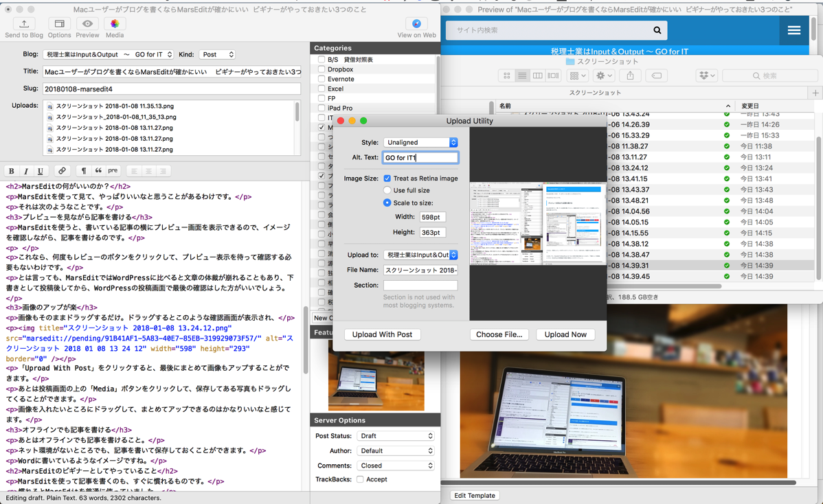Click the Slug field 20180108-marsedit4

pyautogui.click(x=172, y=89)
